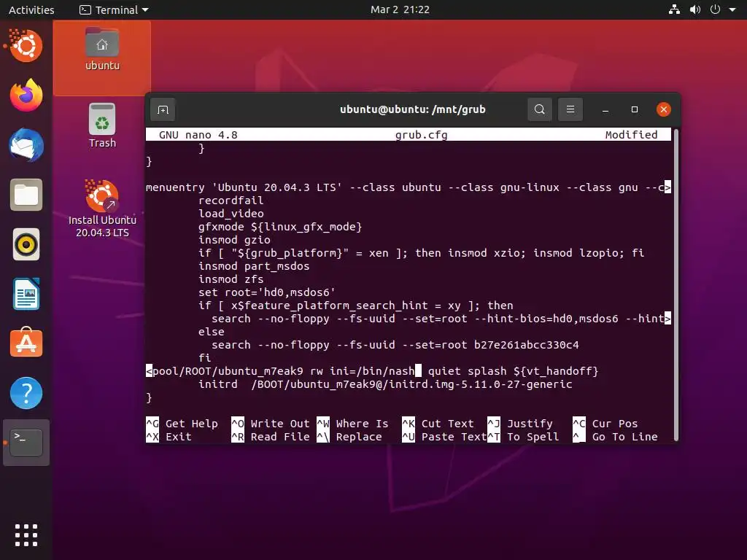
Task: Click the quiet splash ${vt_handoff} text
Action: click(x=513, y=371)
